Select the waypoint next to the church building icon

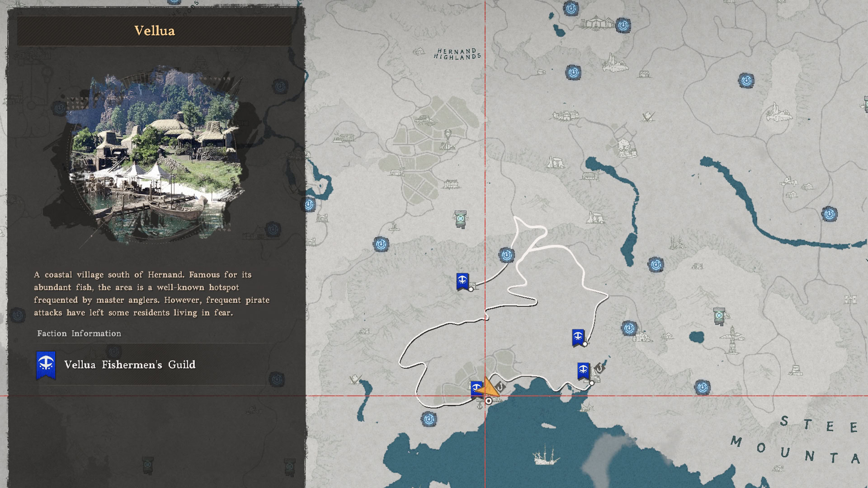[629, 328]
